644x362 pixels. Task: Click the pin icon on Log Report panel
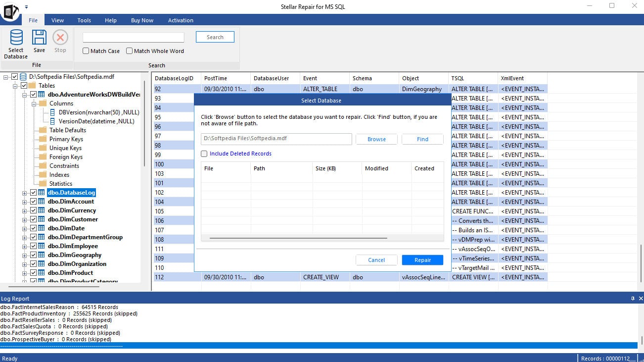tap(633, 299)
